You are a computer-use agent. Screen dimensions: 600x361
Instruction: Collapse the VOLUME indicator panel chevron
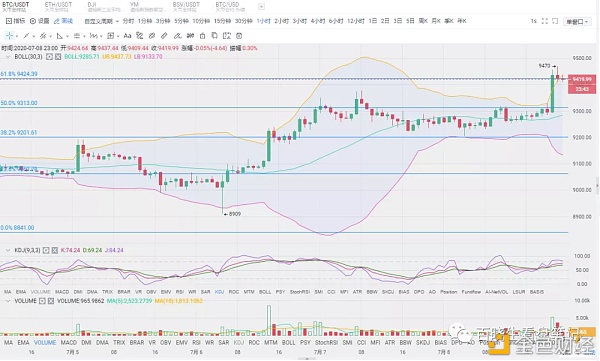pos(8,301)
